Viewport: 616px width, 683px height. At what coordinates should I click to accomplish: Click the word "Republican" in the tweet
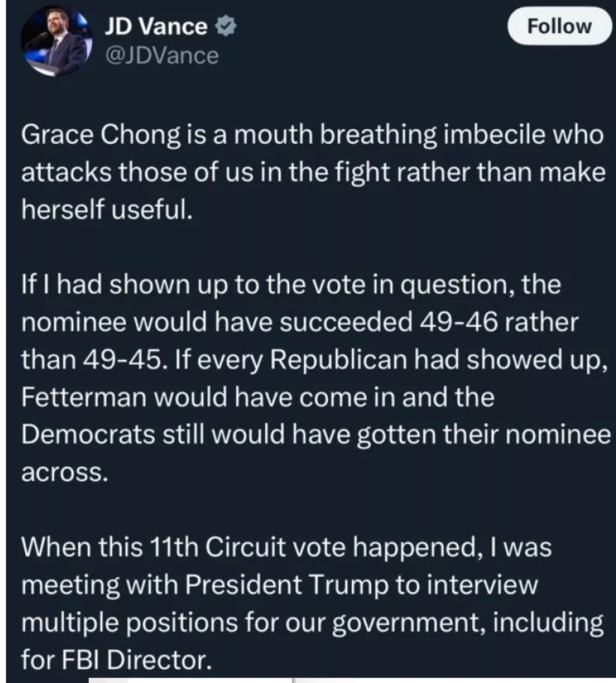pyautogui.click(x=338, y=360)
